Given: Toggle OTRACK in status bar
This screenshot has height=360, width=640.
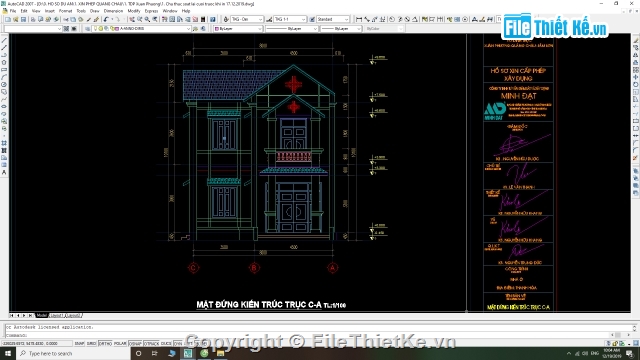Looking at the screenshot, I should coord(151,344).
